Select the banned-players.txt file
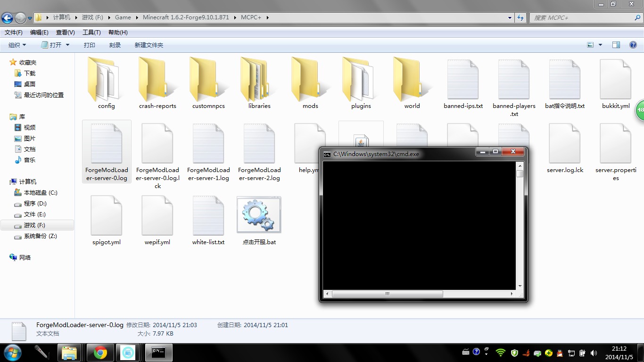 click(514, 87)
